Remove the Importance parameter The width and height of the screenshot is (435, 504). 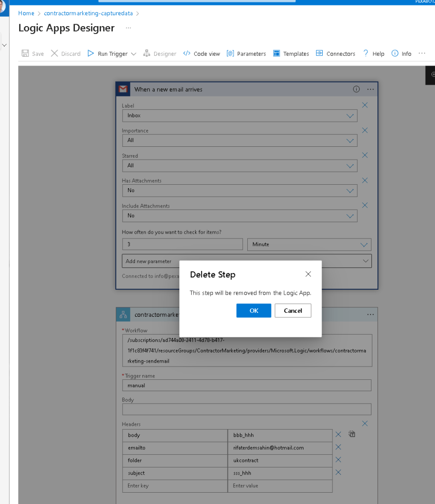(365, 130)
